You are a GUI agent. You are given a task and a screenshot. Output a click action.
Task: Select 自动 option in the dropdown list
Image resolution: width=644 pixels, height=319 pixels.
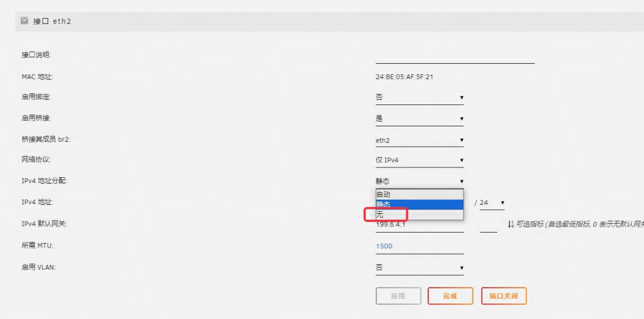click(419, 195)
